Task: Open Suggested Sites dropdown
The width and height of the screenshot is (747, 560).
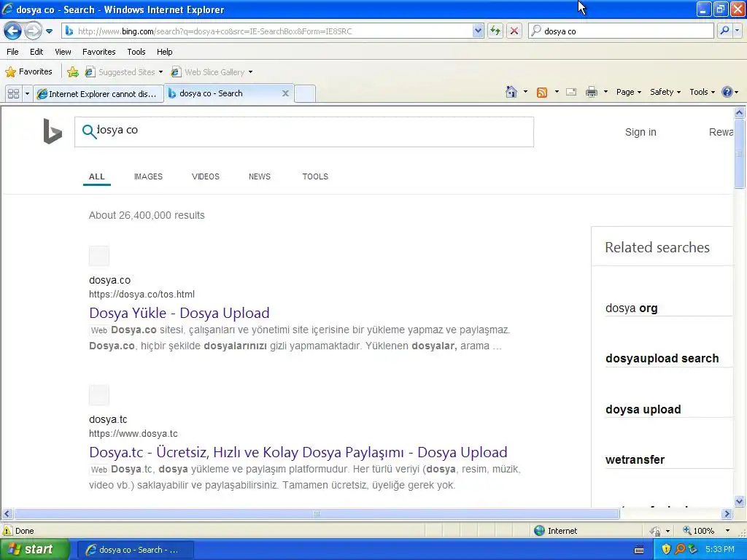Action: [x=123, y=72]
